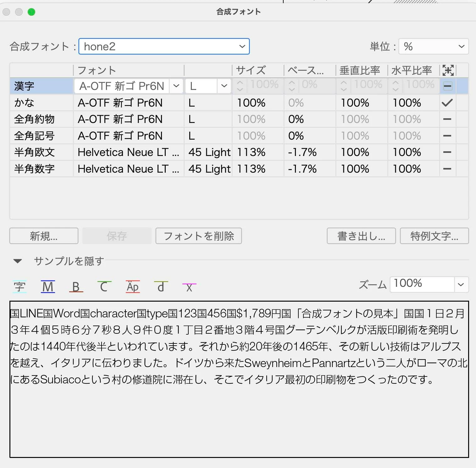Screen dimensions: 476x468
Task: Click 45 Light style in 半角数字 row
Action: pos(209,169)
